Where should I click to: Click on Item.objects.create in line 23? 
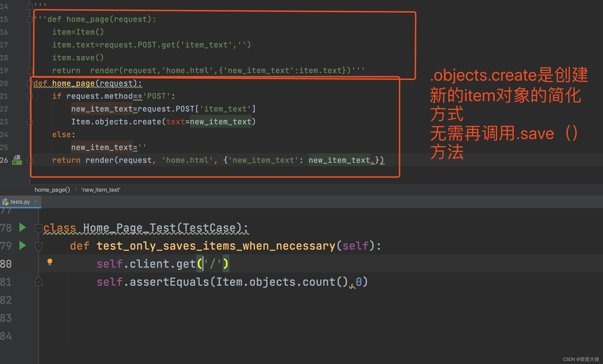pos(116,121)
